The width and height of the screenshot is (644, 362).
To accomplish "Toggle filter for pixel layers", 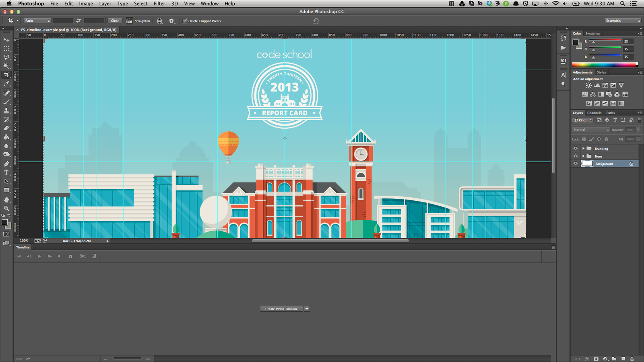I will coord(599,120).
